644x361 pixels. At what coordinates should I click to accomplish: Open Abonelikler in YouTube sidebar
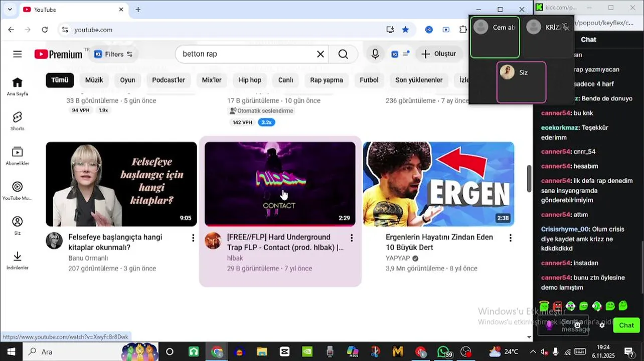click(18, 156)
